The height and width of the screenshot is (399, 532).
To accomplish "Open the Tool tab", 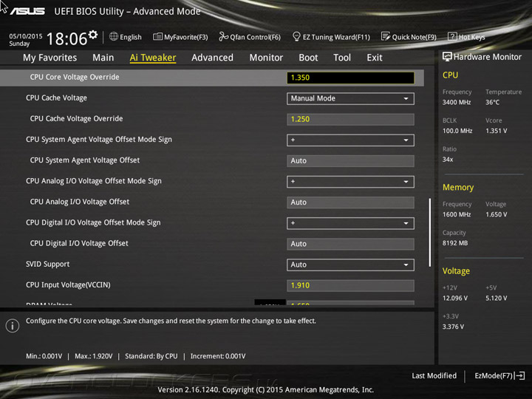I will [x=342, y=58].
